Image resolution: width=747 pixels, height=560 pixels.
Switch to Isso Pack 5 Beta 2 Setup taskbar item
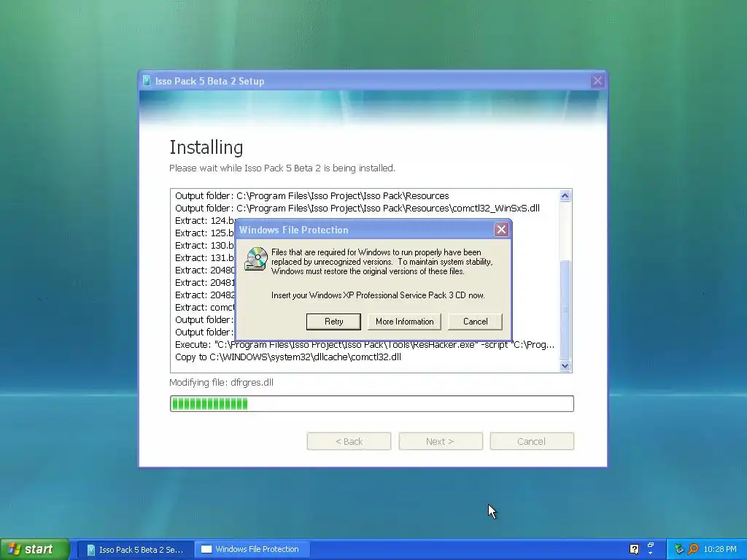[x=135, y=550]
